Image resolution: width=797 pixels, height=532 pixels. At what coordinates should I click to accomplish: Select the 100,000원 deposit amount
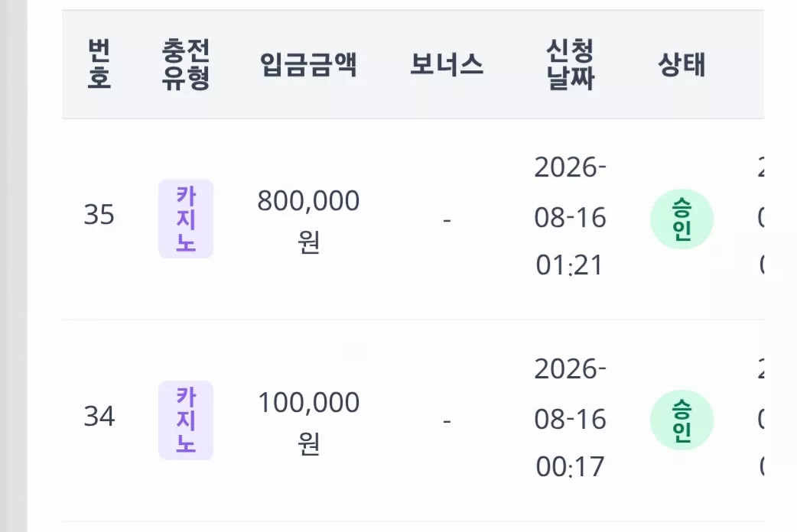click(308, 422)
